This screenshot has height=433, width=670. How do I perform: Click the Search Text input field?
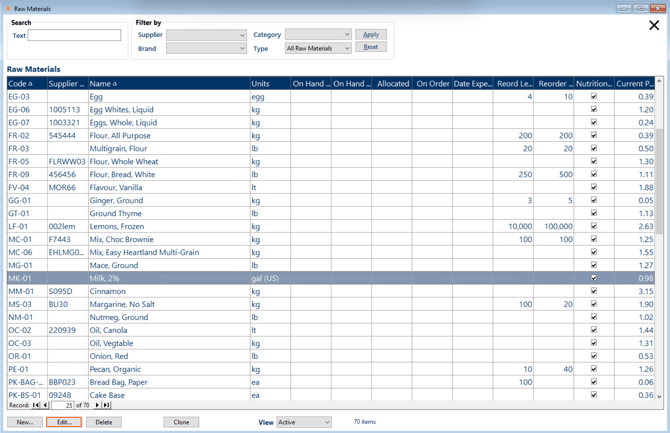click(74, 35)
